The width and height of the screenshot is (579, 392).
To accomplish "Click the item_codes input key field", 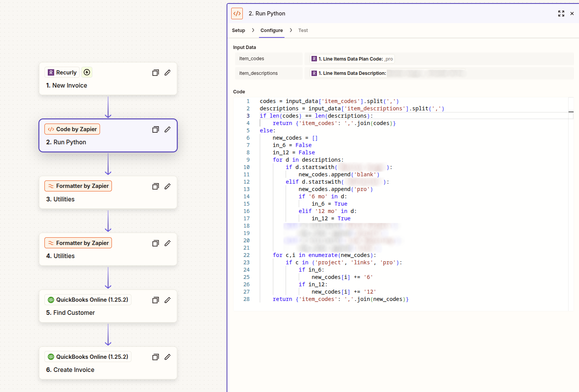I will coord(269,59).
